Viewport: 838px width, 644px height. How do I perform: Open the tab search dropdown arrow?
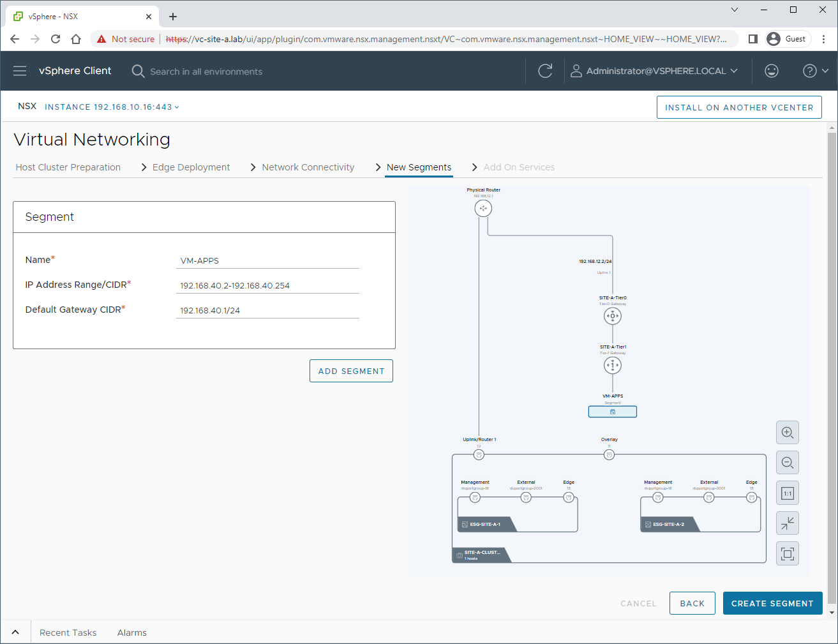tap(735, 10)
